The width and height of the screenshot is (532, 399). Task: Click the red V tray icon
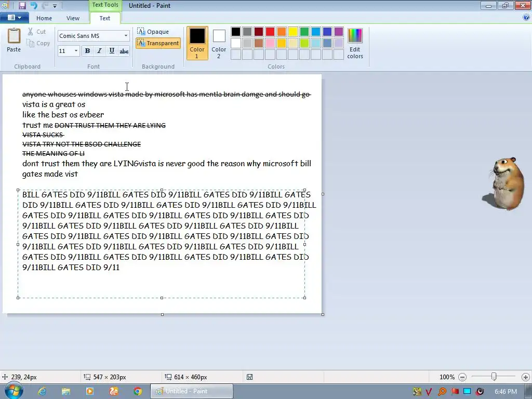coord(429,392)
